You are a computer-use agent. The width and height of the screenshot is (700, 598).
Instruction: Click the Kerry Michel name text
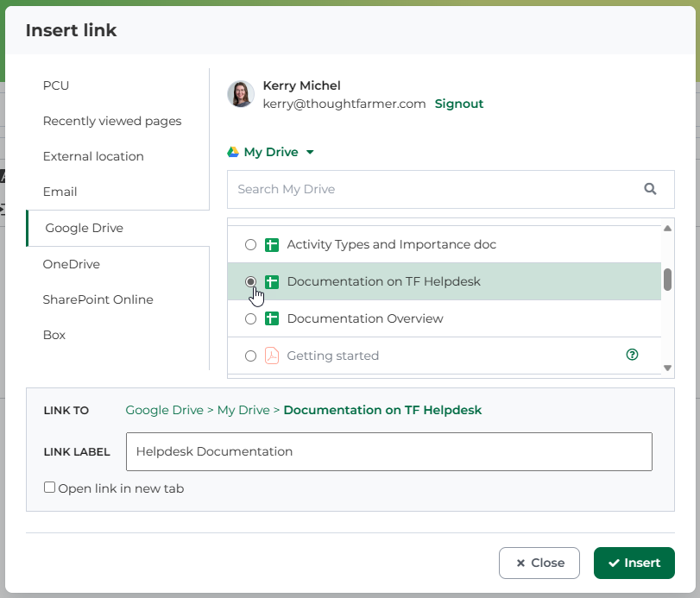[x=301, y=85]
